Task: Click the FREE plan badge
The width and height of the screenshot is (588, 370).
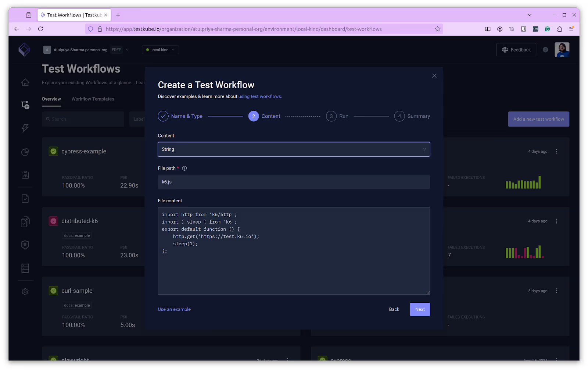Action: click(116, 50)
